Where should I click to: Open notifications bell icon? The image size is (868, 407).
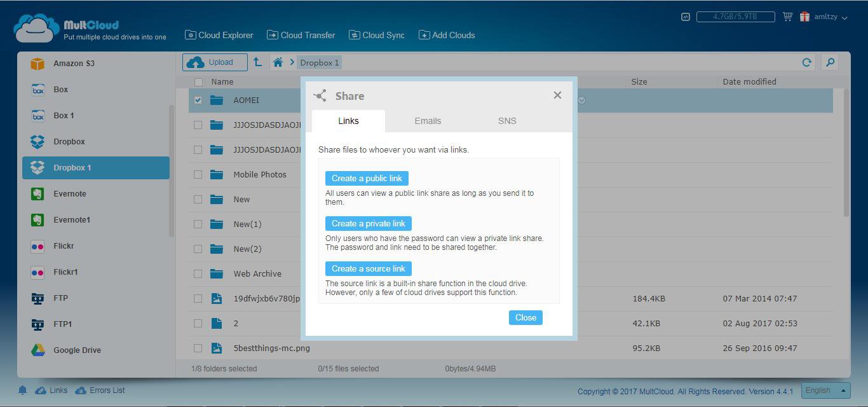point(22,390)
